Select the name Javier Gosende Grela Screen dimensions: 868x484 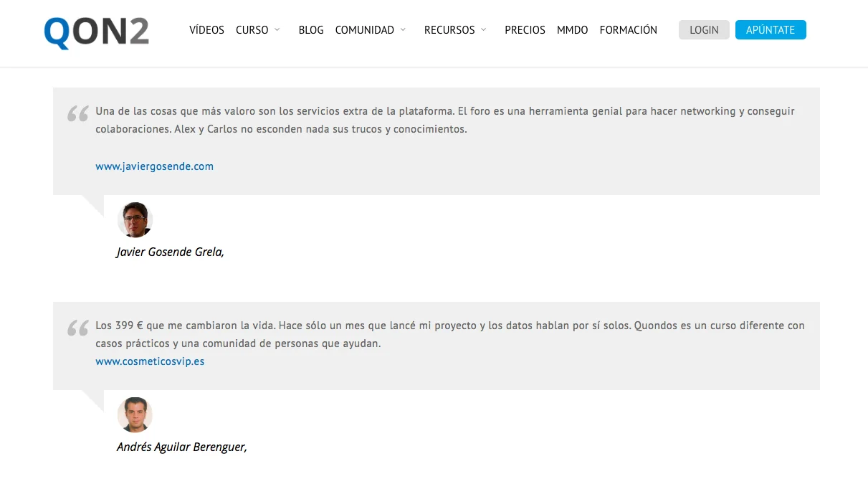tap(170, 252)
